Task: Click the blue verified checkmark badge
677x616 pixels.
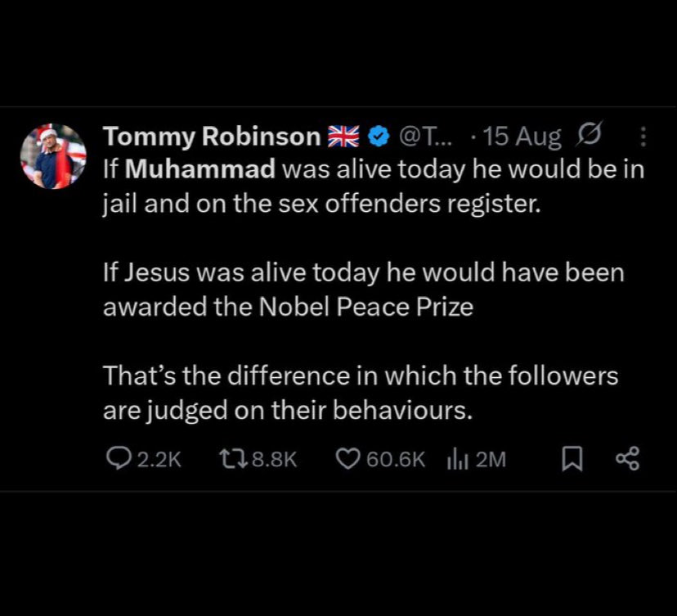Action: tap(378, 137)
